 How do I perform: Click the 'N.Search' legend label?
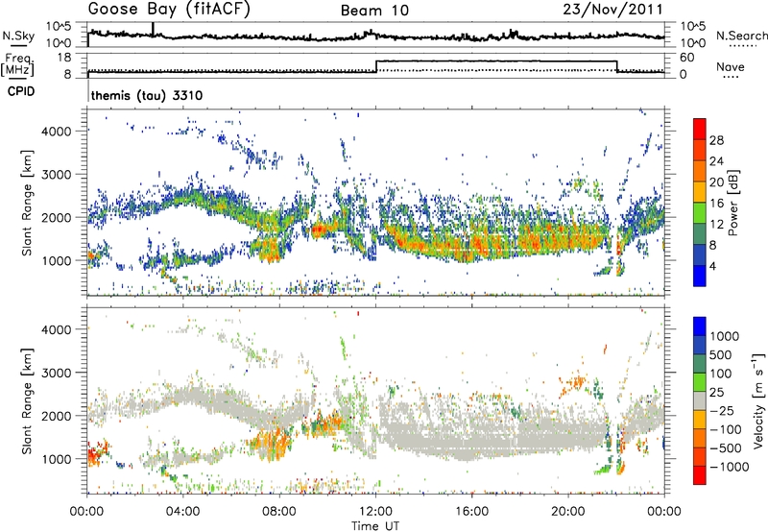click(x=741, y=36)
